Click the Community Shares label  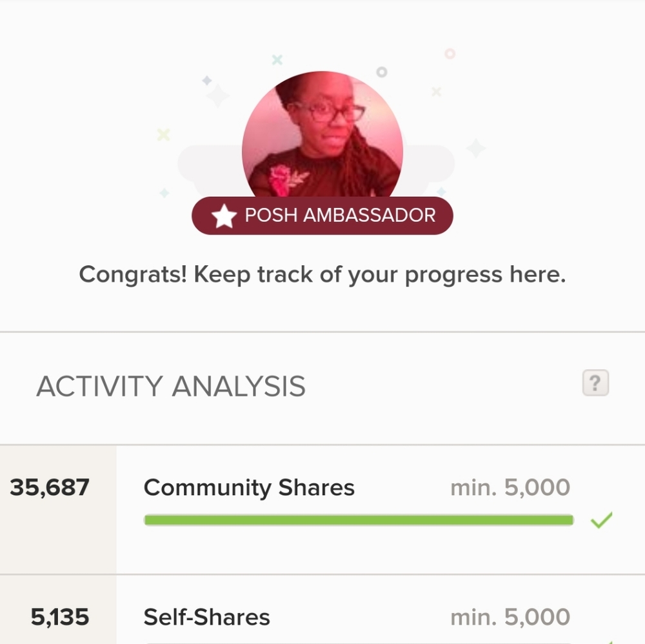tap(250, 488)
